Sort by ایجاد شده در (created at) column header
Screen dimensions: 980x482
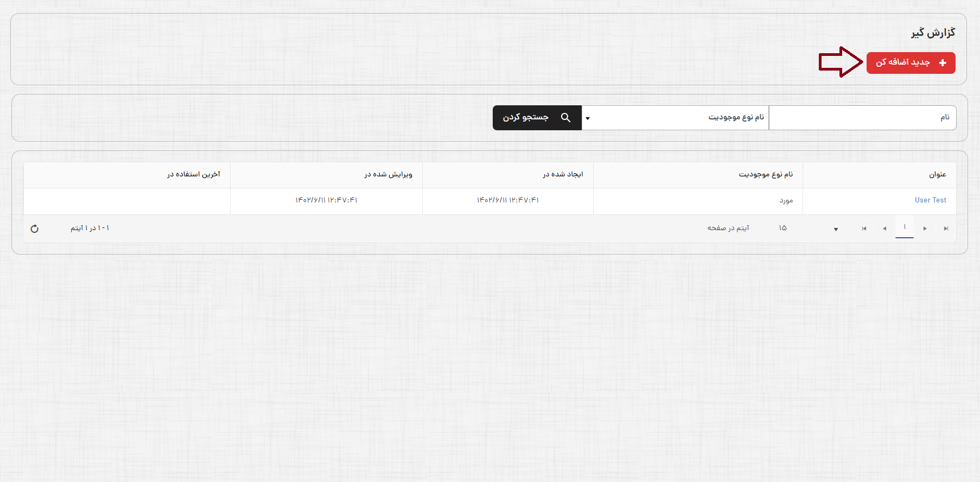563,175
